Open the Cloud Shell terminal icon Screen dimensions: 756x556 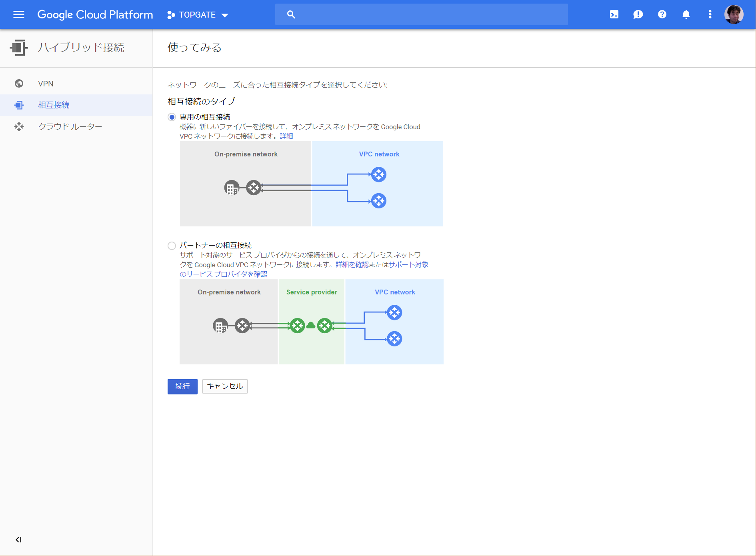coord(614,14)
